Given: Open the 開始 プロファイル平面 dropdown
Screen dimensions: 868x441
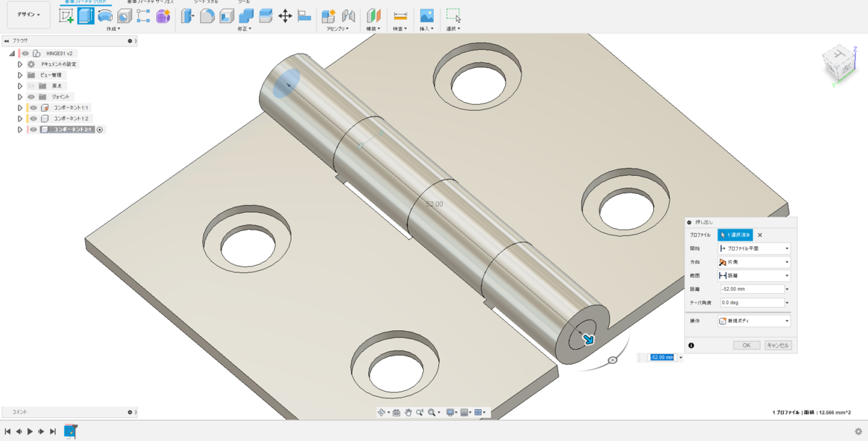Looking at the screenshot, I should pos(754,248).
